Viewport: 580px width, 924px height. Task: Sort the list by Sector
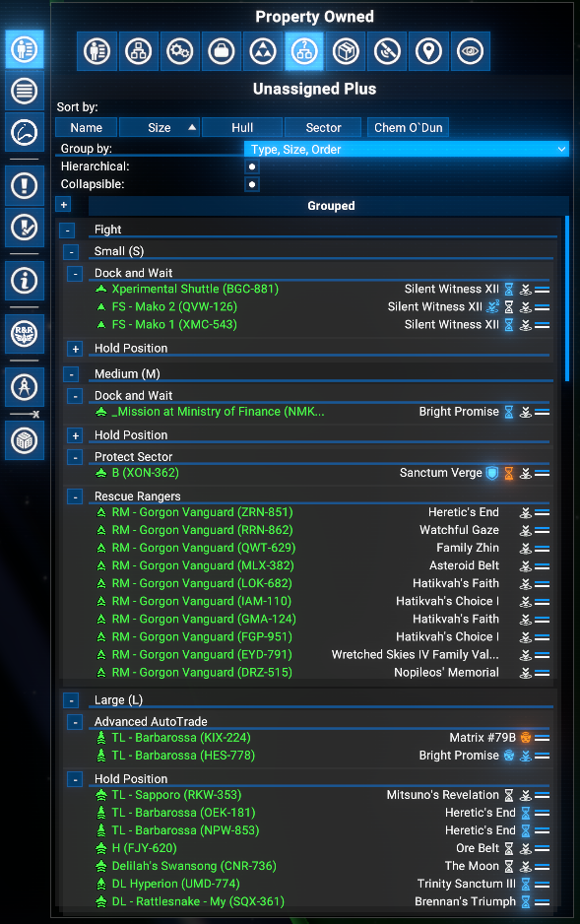point(323,127)
